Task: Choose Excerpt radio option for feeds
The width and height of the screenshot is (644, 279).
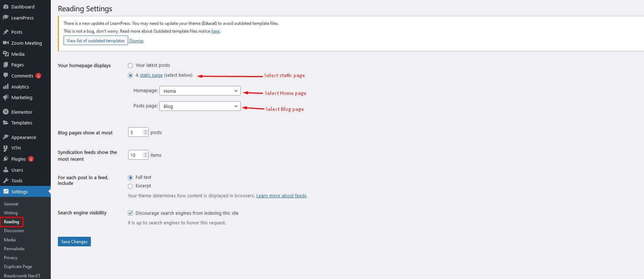Action: (130, 186)
